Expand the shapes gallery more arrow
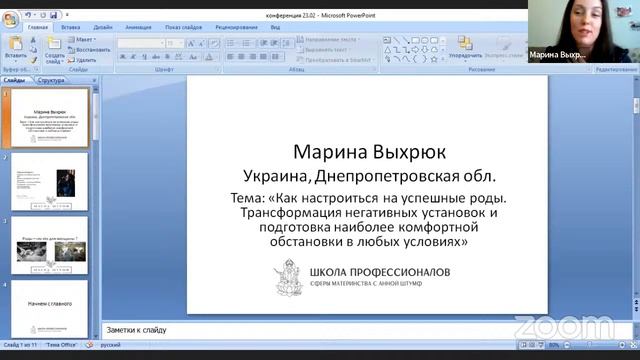 pyautogui.click(x=443, y=60)
